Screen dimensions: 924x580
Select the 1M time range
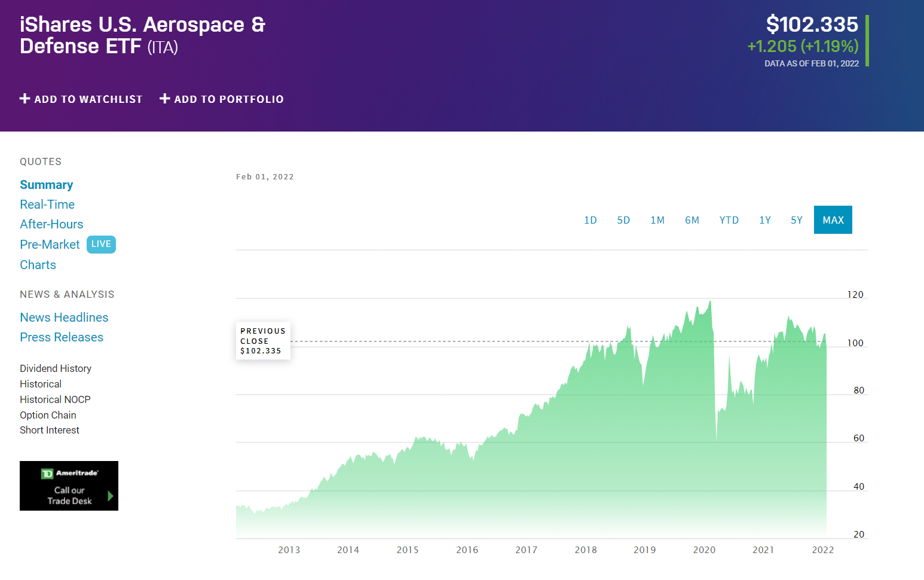657,219
